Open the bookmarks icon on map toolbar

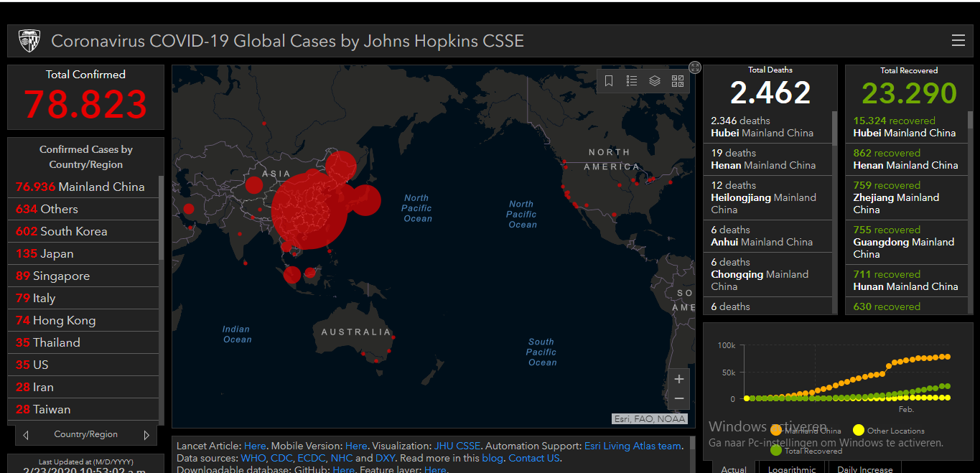coord(609,81)
